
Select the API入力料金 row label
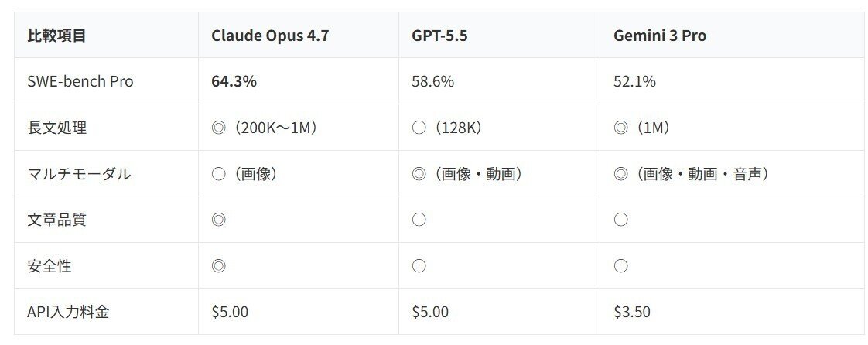67,312
